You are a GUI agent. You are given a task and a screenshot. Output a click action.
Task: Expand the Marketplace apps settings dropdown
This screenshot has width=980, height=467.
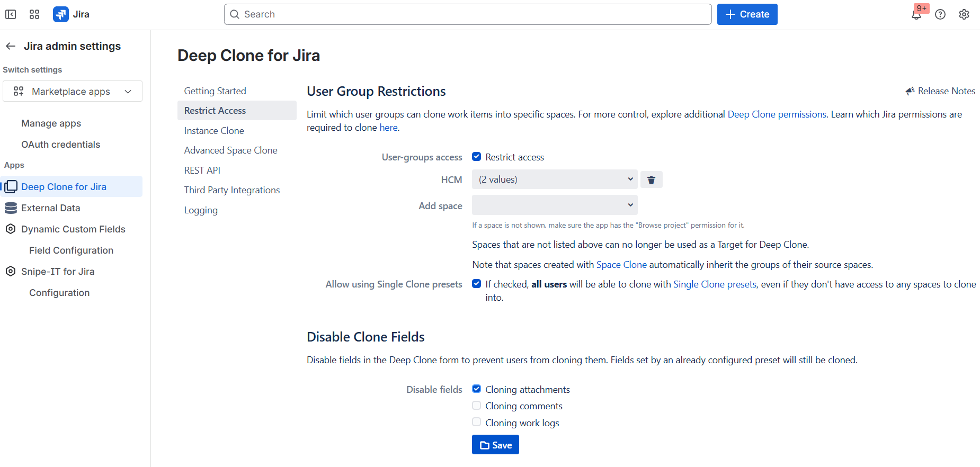point(73,91)
